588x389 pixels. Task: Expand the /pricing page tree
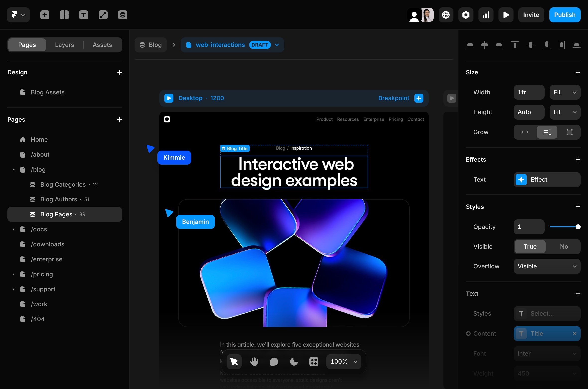coord(14,274)
